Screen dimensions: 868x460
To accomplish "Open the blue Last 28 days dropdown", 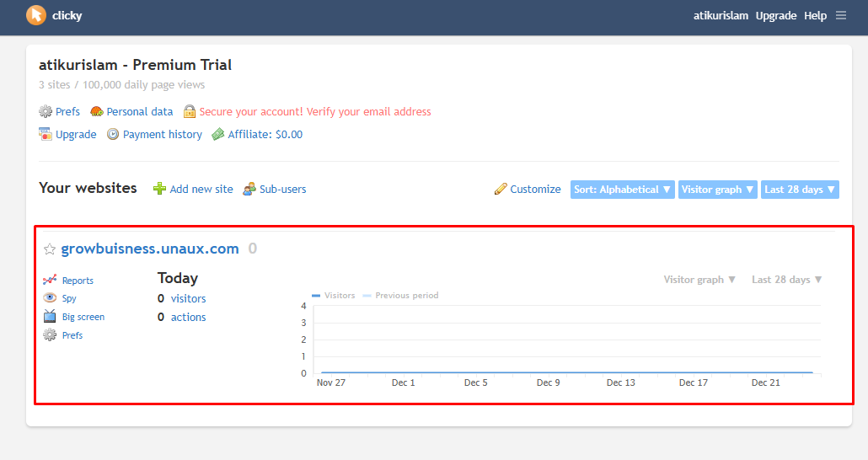I will [800, 190].
